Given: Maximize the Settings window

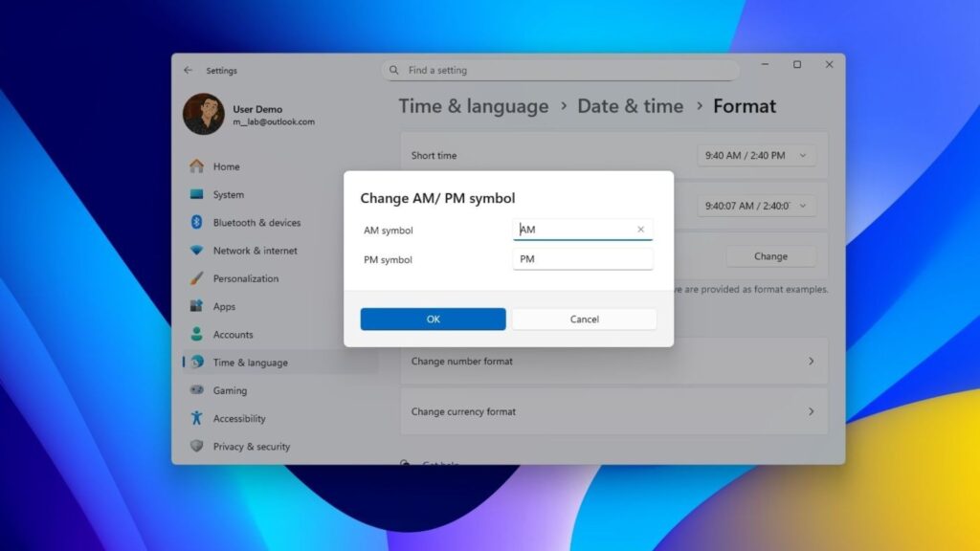Looking at the screenshot, I should pos(797,64).
